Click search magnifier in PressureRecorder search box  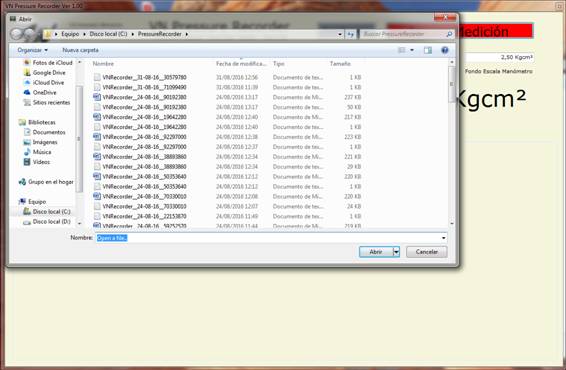[449, 34]
